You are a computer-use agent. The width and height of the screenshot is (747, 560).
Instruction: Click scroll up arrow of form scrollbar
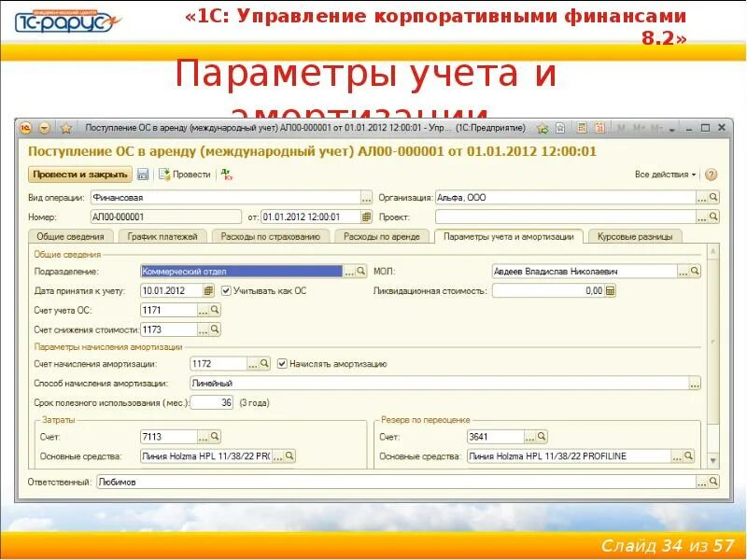(713, 251)
